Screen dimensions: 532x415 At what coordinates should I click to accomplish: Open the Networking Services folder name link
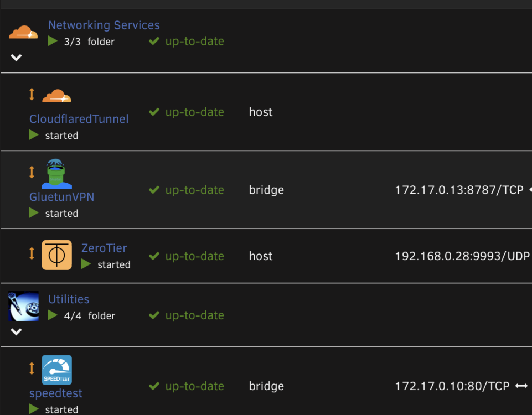104,25
